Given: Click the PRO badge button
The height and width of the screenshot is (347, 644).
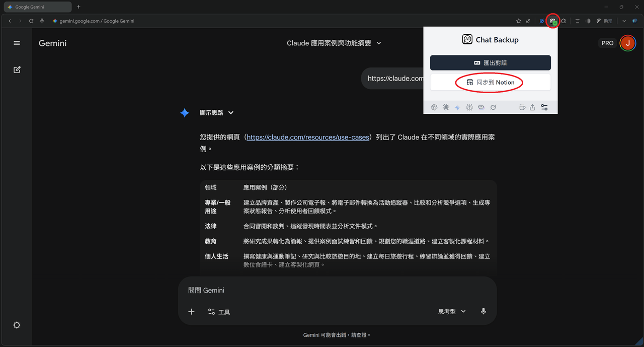Looking at the screenshot, I should point(607,43).
